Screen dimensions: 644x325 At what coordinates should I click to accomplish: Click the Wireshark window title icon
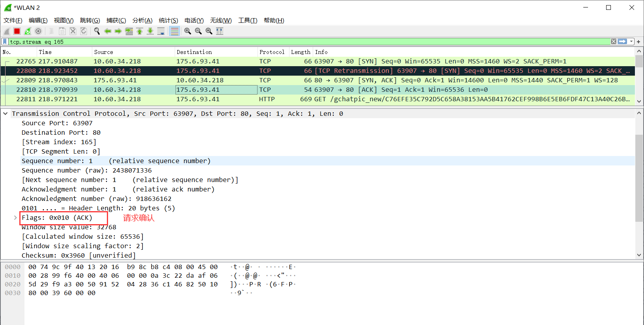click(8, 7)
